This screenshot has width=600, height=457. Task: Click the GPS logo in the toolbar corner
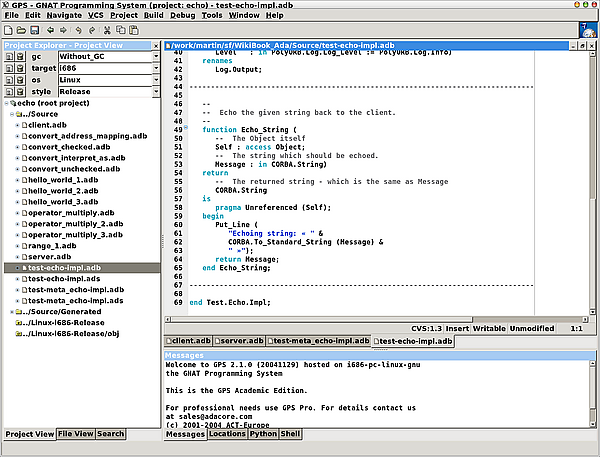588,30
